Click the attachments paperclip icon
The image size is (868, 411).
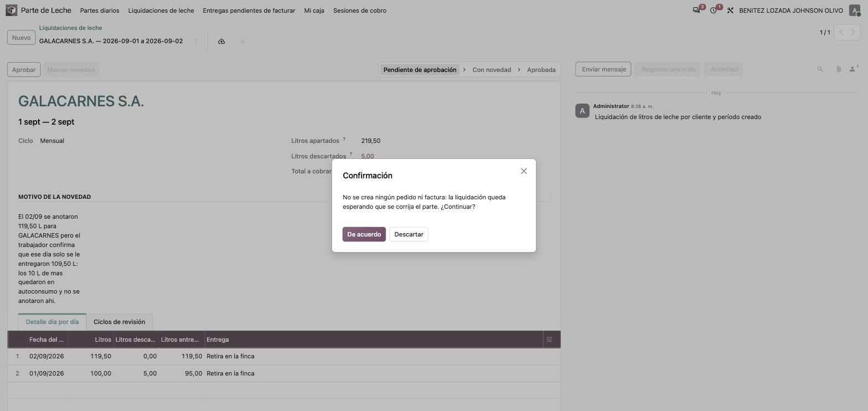click(x=839, y=69)
